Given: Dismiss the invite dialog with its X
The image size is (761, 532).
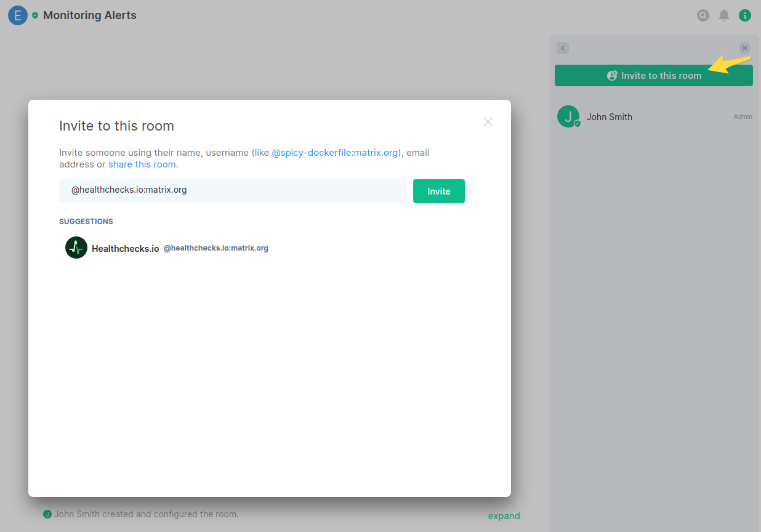Looking at the screenshot, I should pyautogui.click(x=488, y=122).
